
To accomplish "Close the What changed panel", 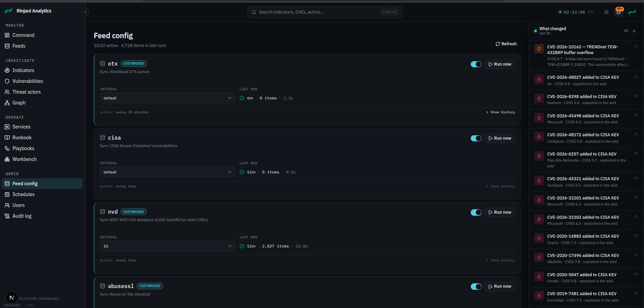I will click(634, 31).
